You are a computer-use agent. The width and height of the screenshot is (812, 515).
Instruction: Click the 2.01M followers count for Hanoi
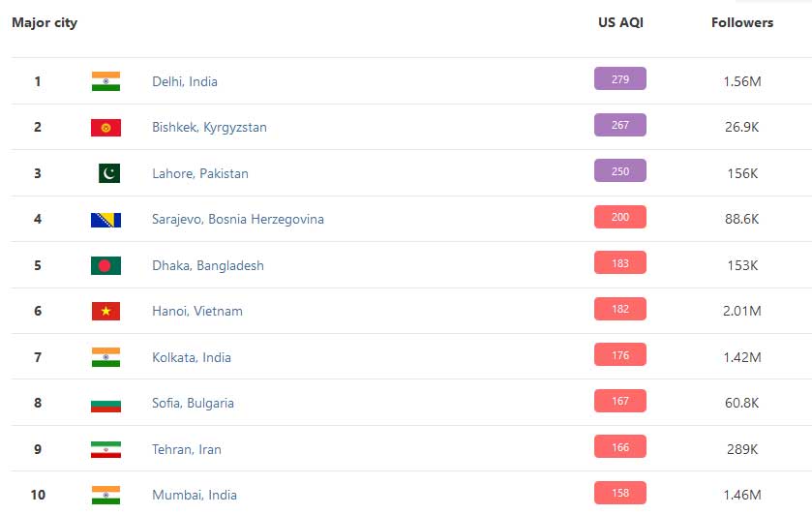(x=742, y=311)
